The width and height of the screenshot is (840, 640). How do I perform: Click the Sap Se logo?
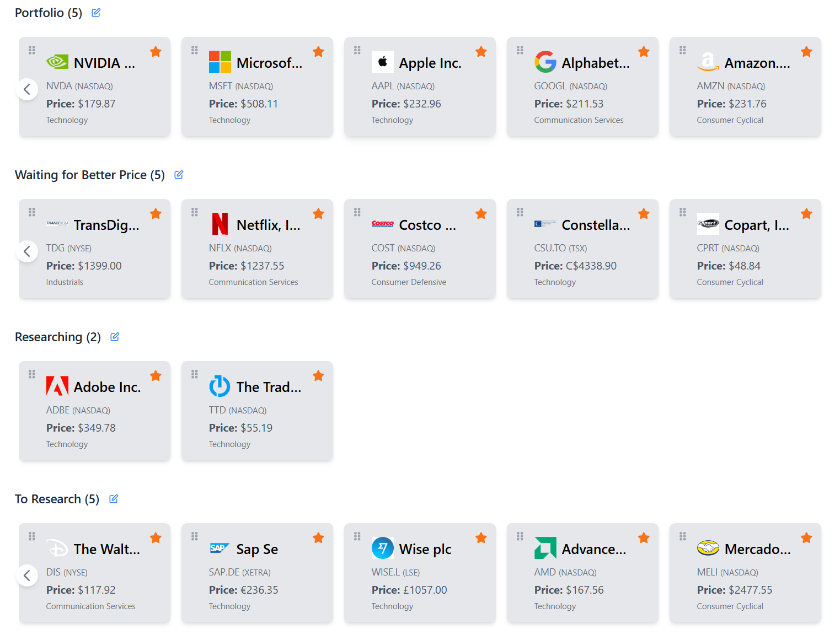[220, 548]
